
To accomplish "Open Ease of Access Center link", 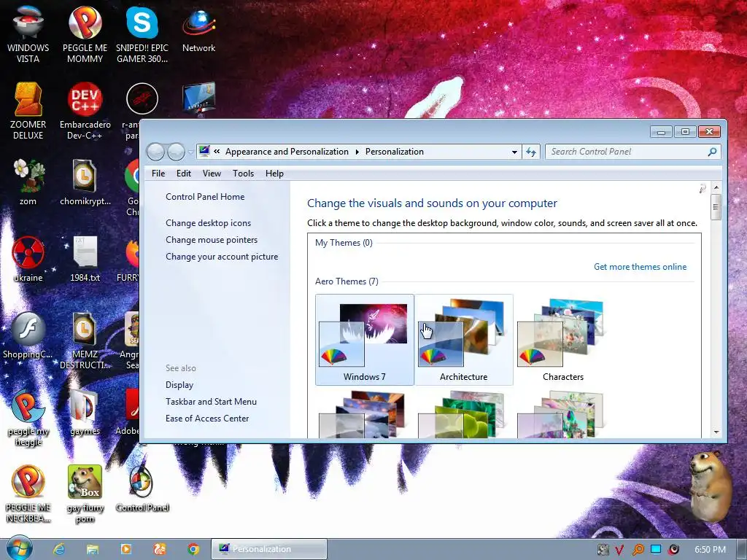I will (207, 418).
